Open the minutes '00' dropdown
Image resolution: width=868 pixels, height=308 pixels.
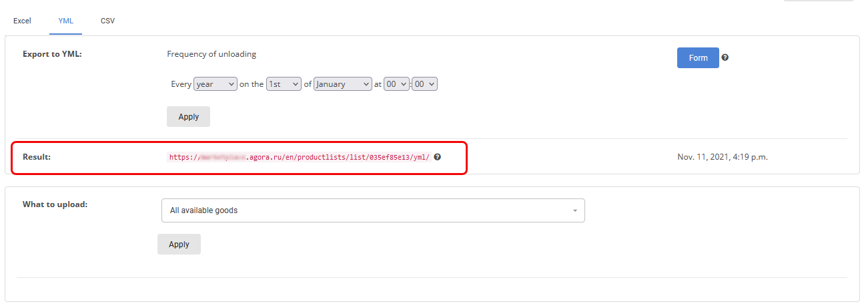tap(425, 84)
